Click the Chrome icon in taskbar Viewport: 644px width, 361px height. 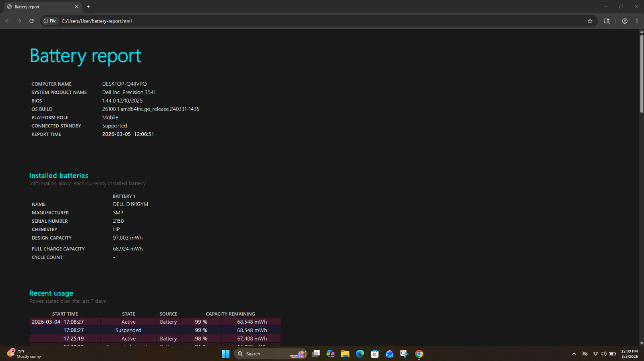pos(419,354)
